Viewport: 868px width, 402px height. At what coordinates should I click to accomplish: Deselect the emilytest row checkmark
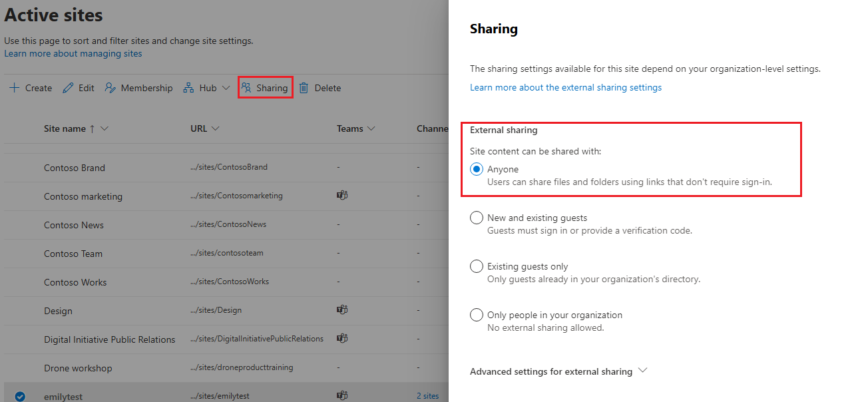point(20,395)
